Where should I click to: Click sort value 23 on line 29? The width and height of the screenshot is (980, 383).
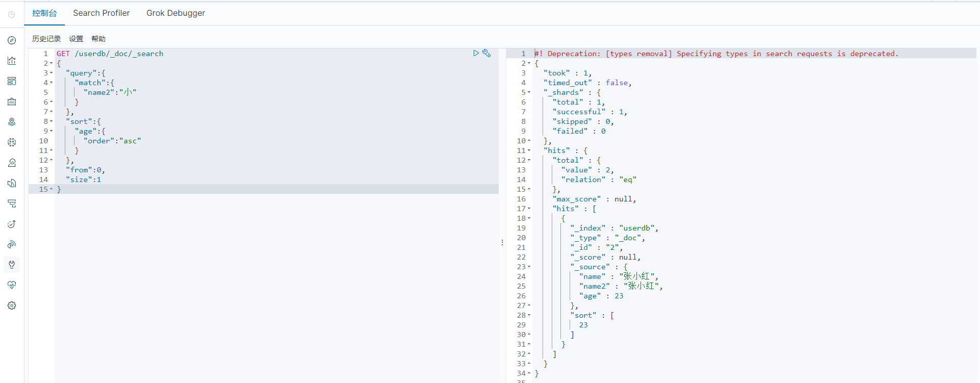pyautogui.click(x=583, y=325)
